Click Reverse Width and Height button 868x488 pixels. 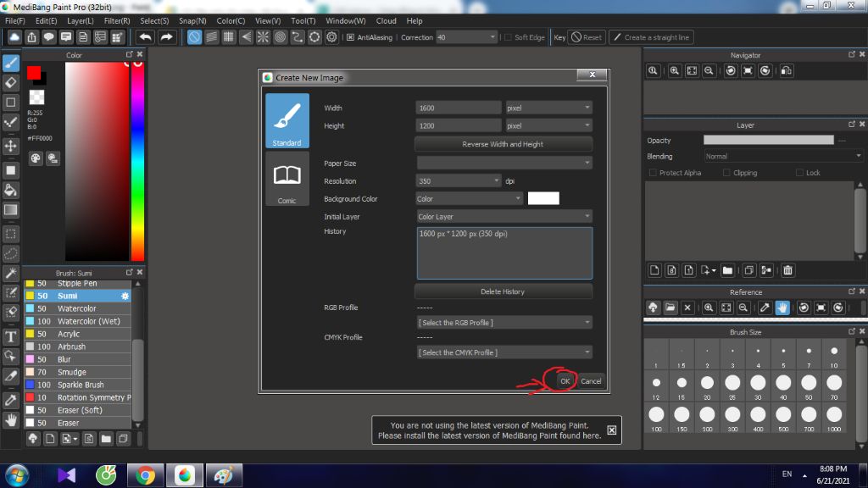pos(503,144)
